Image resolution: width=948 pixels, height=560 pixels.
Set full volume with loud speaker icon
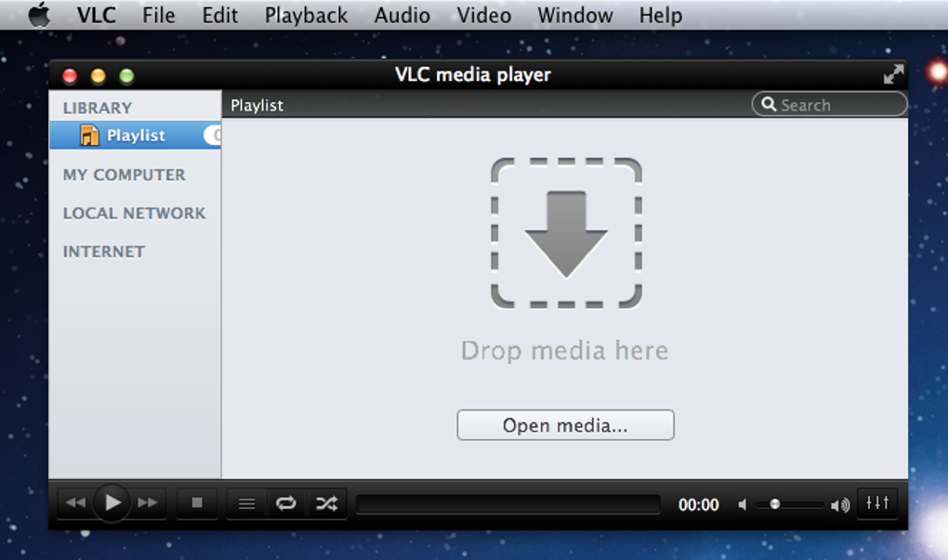pos(840,505)
